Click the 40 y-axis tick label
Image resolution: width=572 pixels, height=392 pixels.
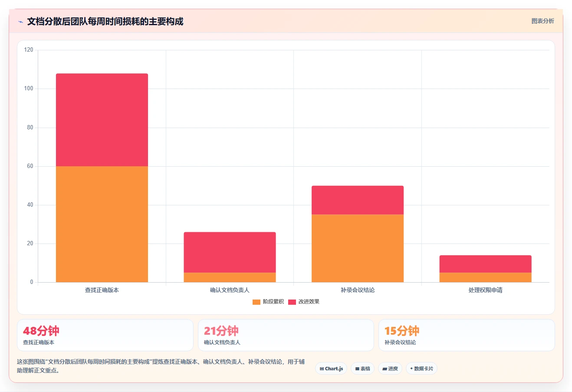[30, 205]
